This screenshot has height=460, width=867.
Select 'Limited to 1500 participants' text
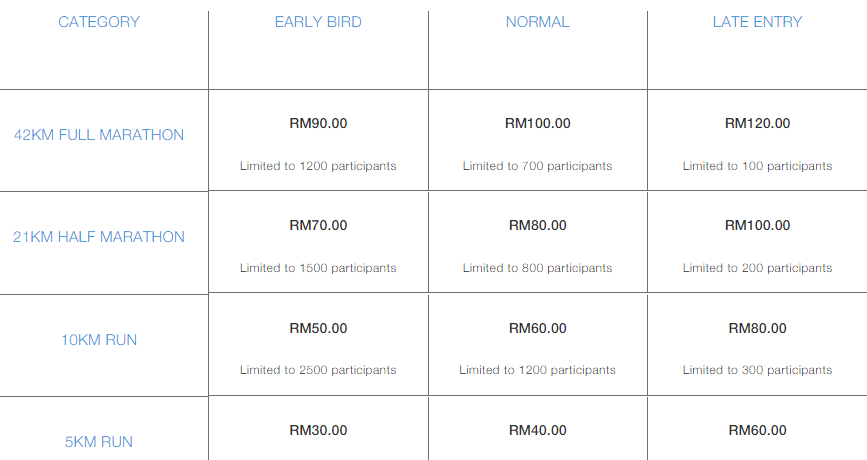318,268
